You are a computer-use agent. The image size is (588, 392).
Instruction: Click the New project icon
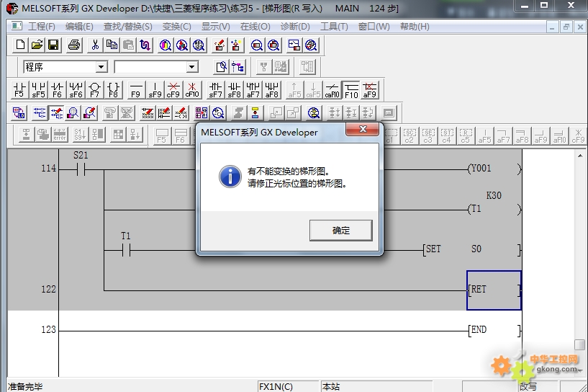tap(20, 45)
